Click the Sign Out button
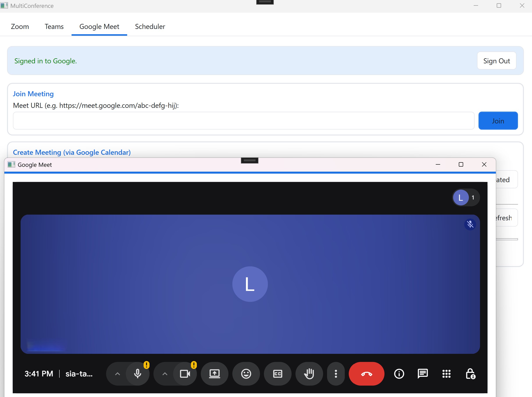 point(496,61)
